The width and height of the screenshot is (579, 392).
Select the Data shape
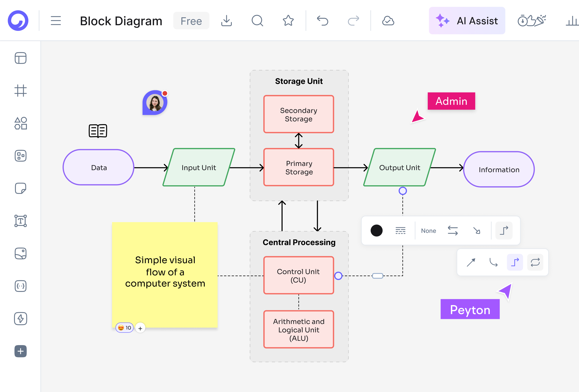pos(99,167)
